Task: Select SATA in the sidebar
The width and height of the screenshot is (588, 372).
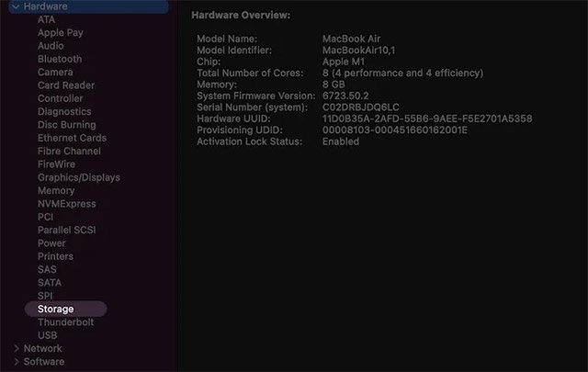Action: pyautogui.click(x=50, y=282)
